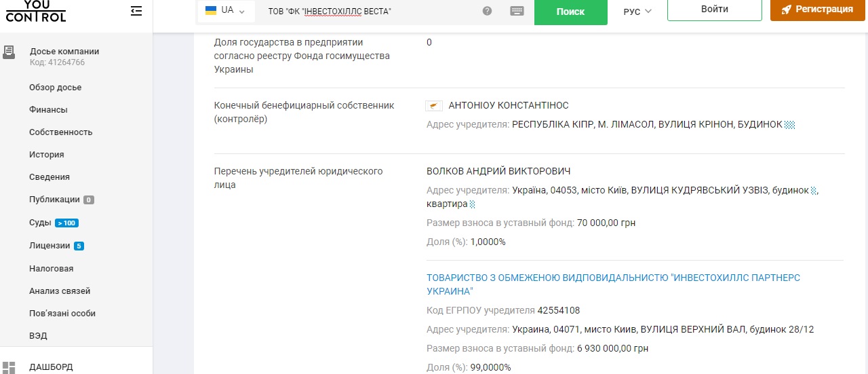Open Анализ связей in sidebar
Image resolution: width=868 pixels, height=374 pixels.
click(60, 291)
